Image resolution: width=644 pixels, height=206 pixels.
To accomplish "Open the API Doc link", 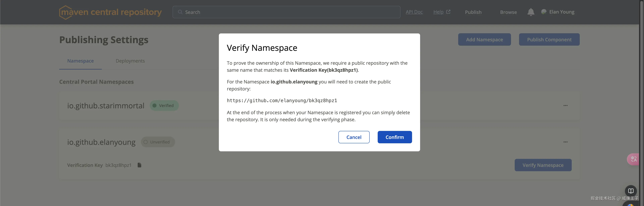I will (414, 12).
